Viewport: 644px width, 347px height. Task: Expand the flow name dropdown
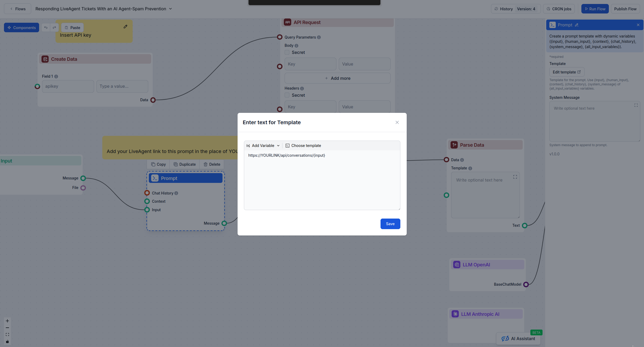coord(170,9)
